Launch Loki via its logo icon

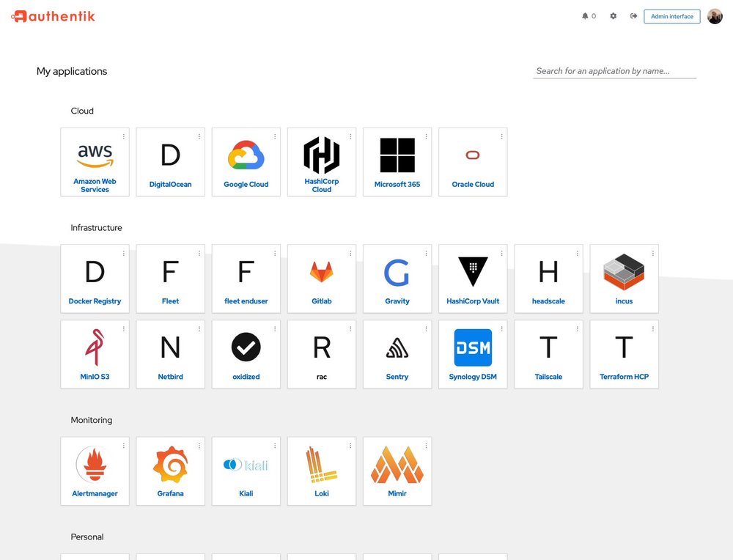click(x=322, y=464)
